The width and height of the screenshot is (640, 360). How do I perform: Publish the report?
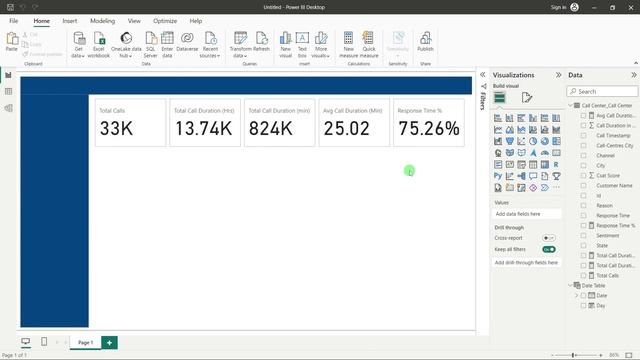click(x=425, y=42)
